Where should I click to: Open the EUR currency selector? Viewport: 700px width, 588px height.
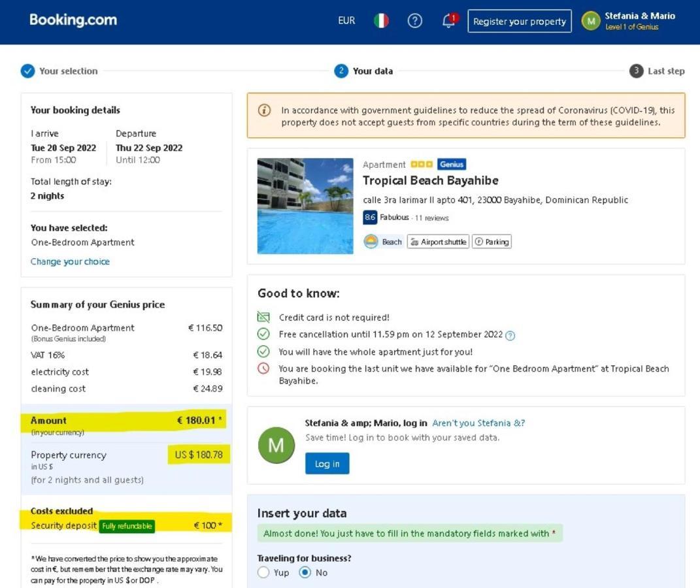(346, 20)
